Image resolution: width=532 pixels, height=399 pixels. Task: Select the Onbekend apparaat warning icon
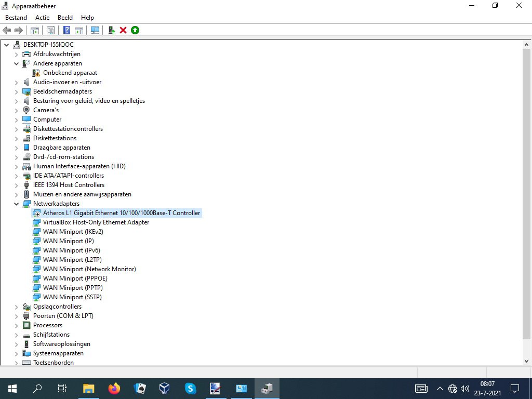coord(36,73)
